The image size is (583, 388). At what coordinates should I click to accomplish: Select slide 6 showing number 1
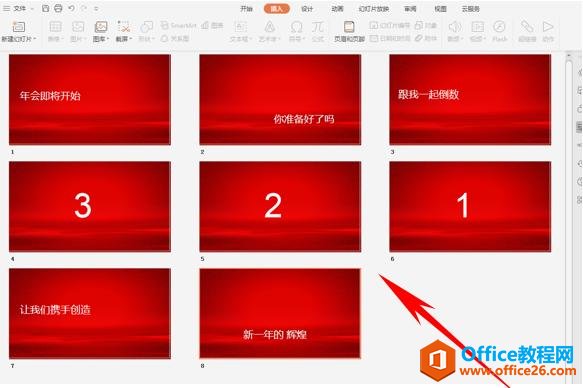[470, 206]
